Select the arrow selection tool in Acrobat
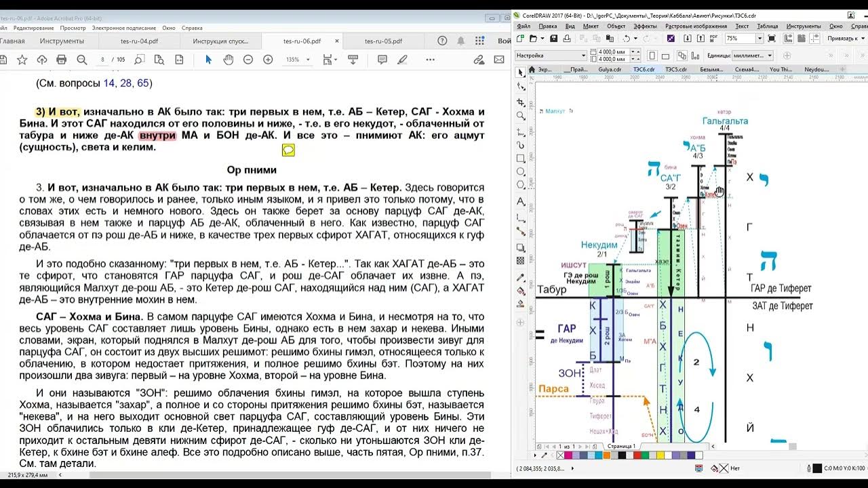 [208, 60]
